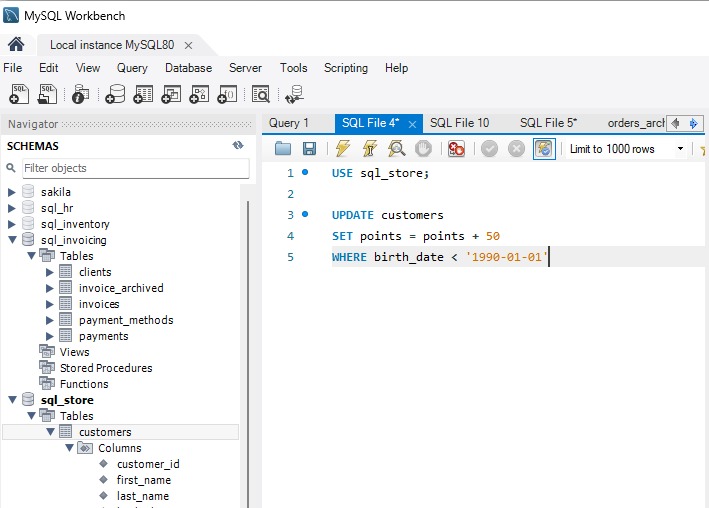Save the current SQL script

coord(309,149)
